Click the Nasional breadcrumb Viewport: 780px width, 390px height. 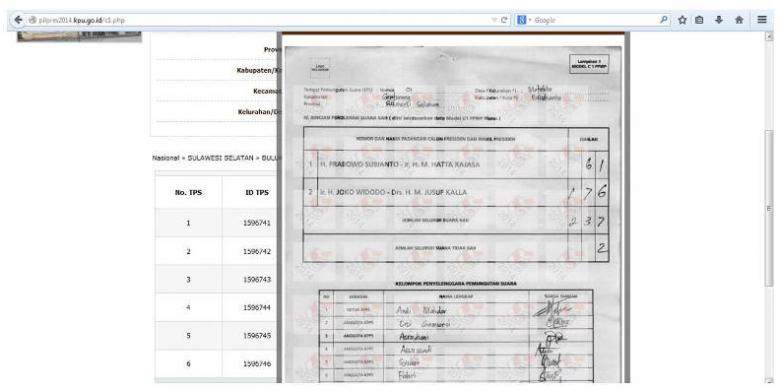tap(166, 158)
